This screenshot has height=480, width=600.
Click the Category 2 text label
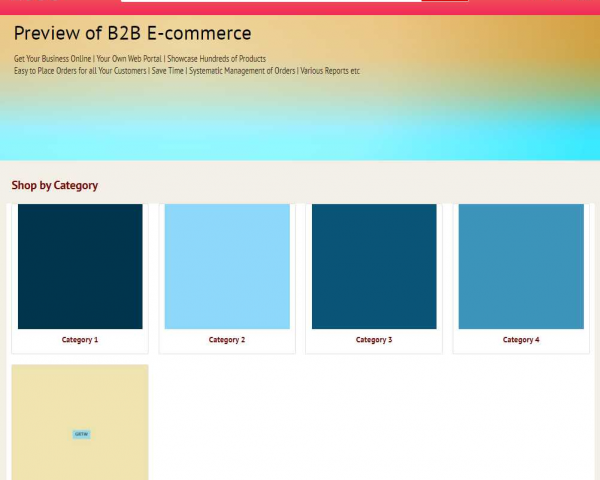click(227, 340)
